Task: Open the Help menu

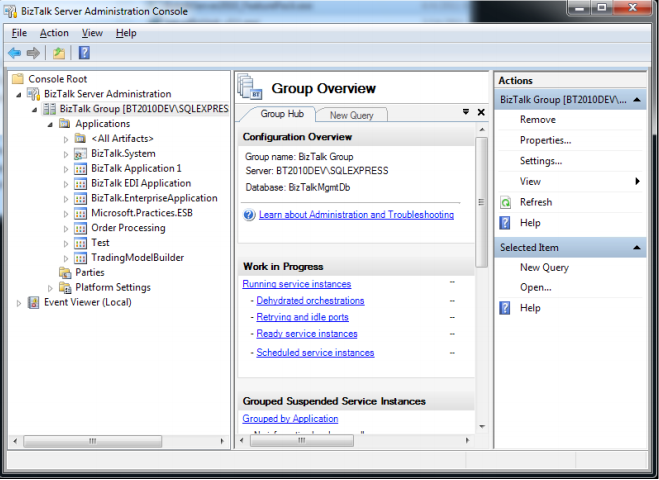Action: pos(126,33)
